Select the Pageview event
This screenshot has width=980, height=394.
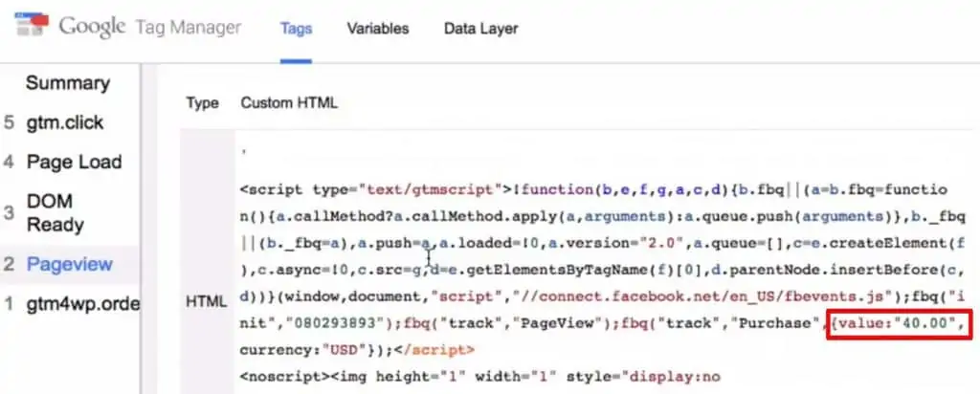click(69, 264)
